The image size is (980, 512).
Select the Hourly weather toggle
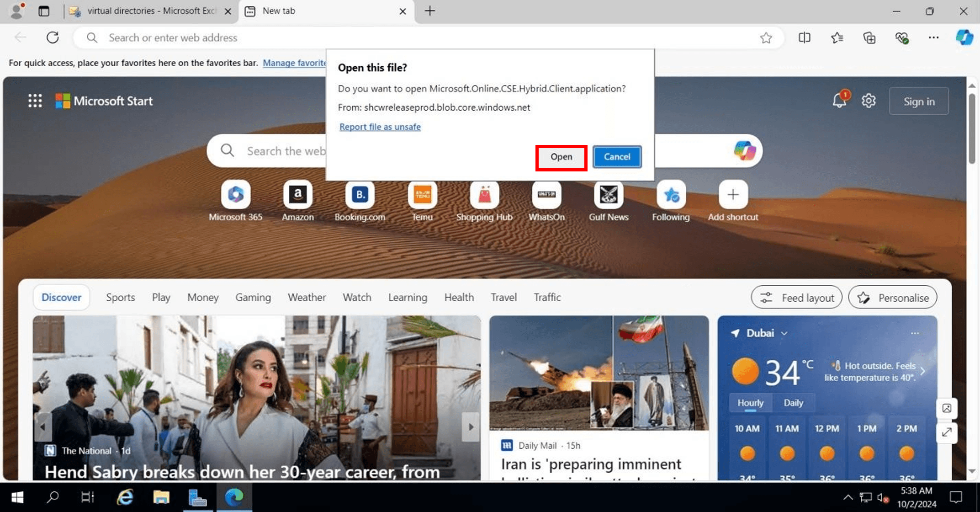(x=750, y=403)
